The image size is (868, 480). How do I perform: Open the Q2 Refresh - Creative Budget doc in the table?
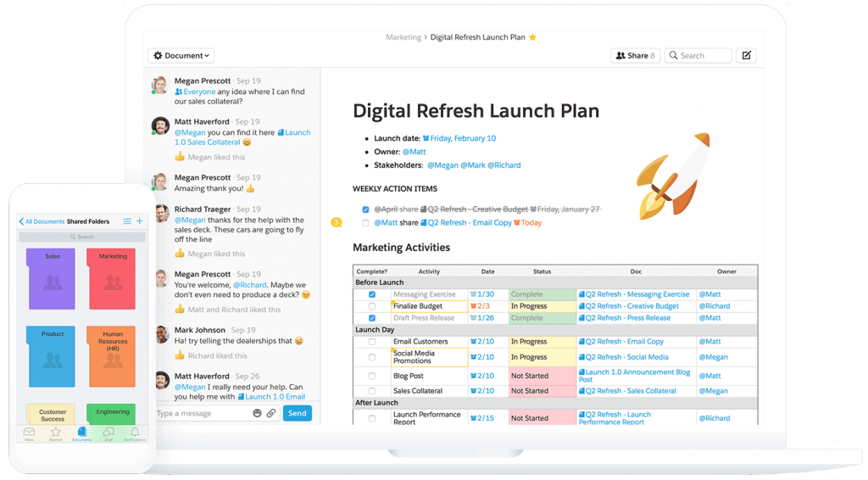point(628,306)
